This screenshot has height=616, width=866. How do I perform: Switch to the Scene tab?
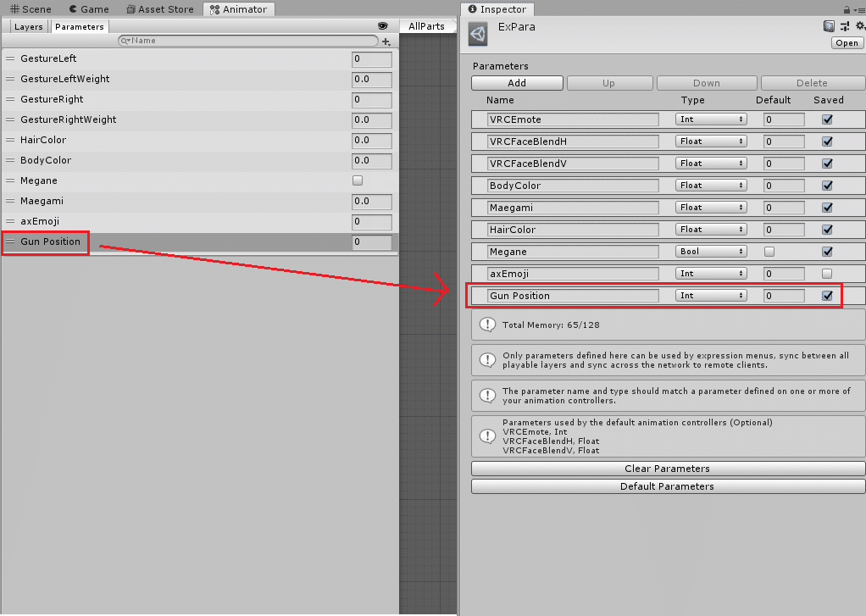(x=31, y=9)
